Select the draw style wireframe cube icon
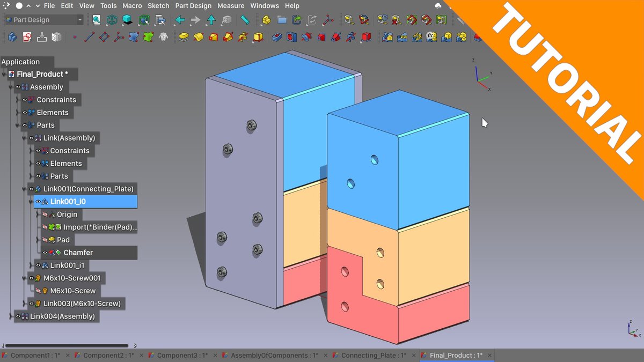Screen dimensions: 644x362 click(x=112, y=20)
